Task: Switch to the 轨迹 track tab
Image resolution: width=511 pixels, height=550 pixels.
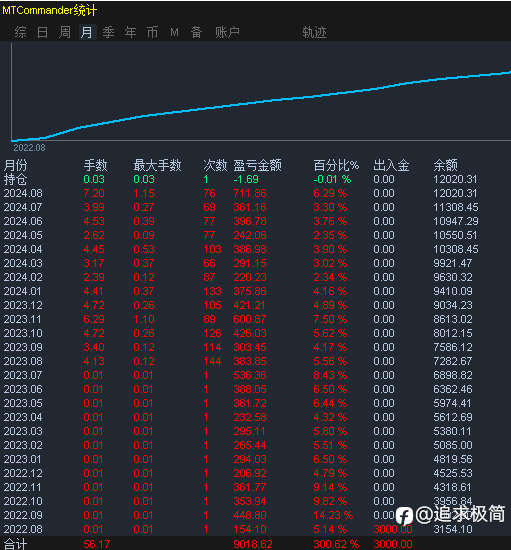Action: pyautogui.click(x=314, y=32)
